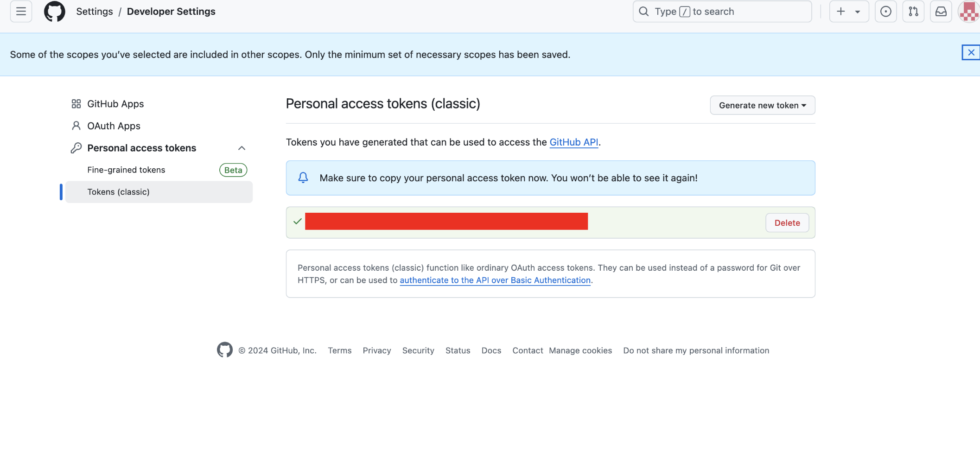The height and width of the screenshot is (470, 980).
Task: Click Do not share my personal information
Action: point(696,350)
